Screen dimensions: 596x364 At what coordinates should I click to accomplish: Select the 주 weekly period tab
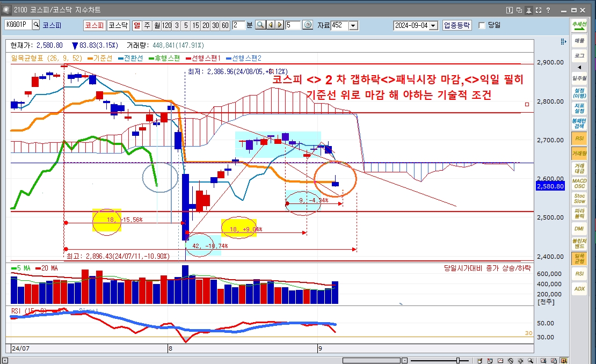tap(147, 25)
